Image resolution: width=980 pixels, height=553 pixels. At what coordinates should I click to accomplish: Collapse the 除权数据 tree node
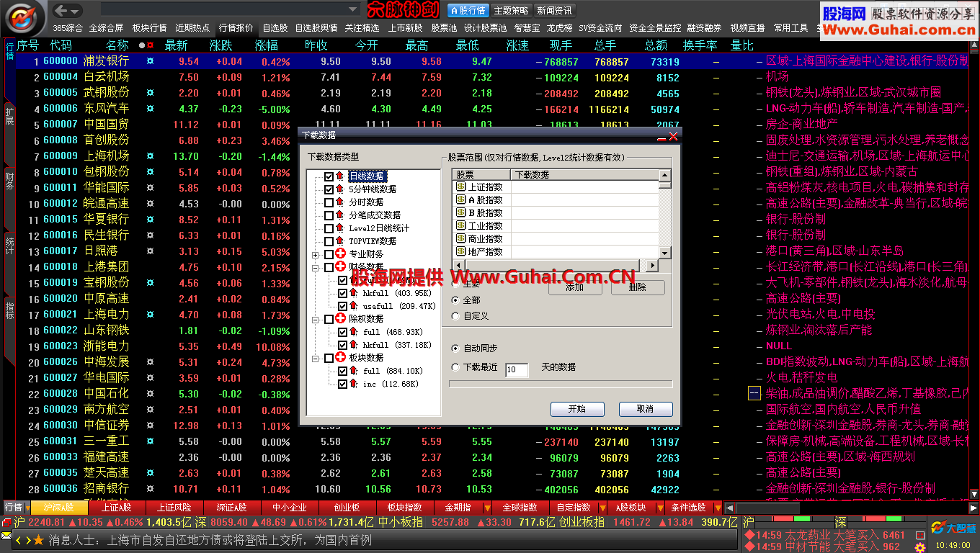coord(316,319)
